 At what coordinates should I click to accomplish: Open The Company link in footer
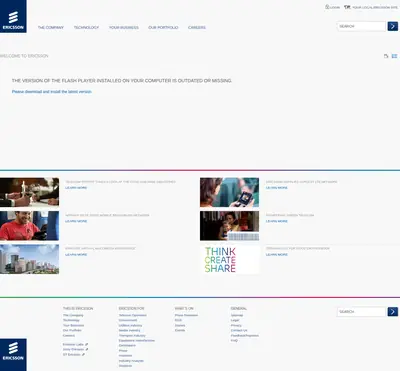pyautogui.click(x=73, y=315)
